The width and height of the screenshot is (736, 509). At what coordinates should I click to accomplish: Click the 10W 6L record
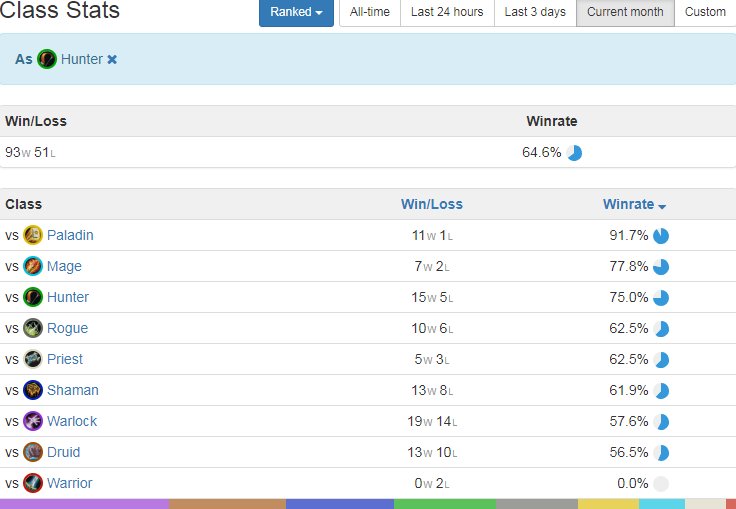pyautogui.click(x=432, y=328)
